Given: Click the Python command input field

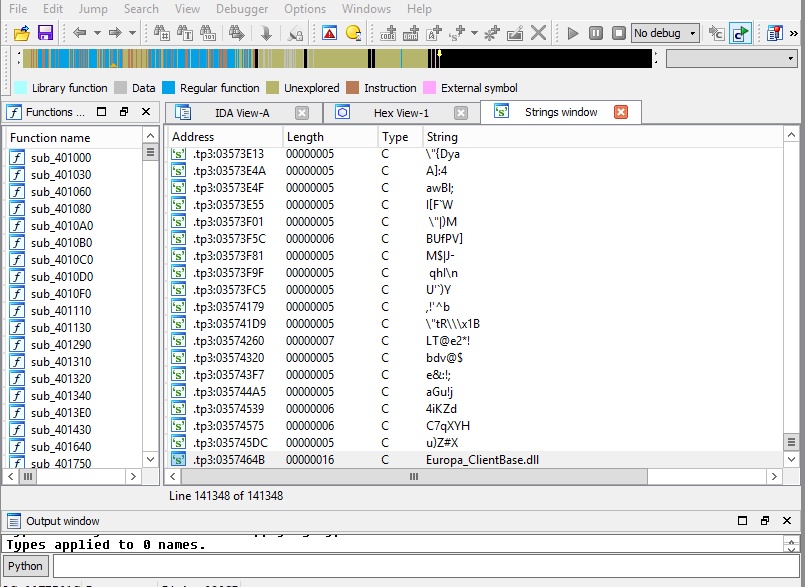Looking at the screenshot, I should tap(426, 566).
